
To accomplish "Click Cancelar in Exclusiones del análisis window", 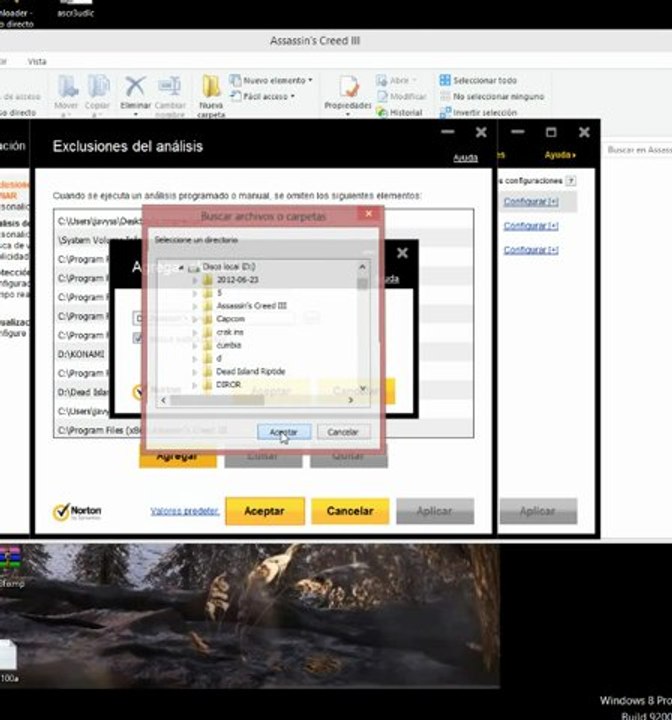I will click(x=350, y=511).
